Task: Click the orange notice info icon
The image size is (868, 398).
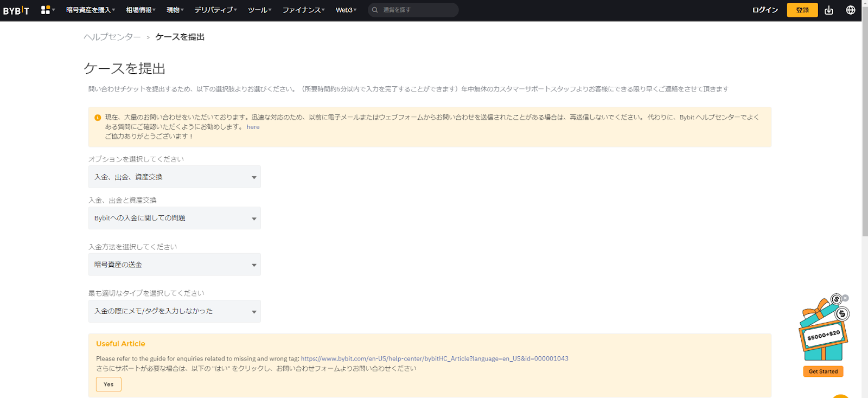Action: tap(98, 118)
